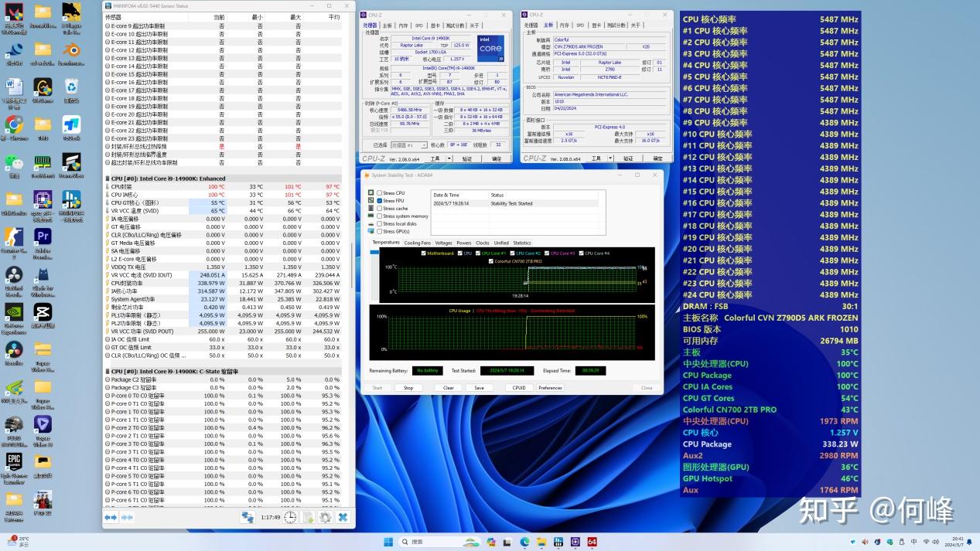
Task: Open the weather widget on the taskbar
Action: point(15,541)
